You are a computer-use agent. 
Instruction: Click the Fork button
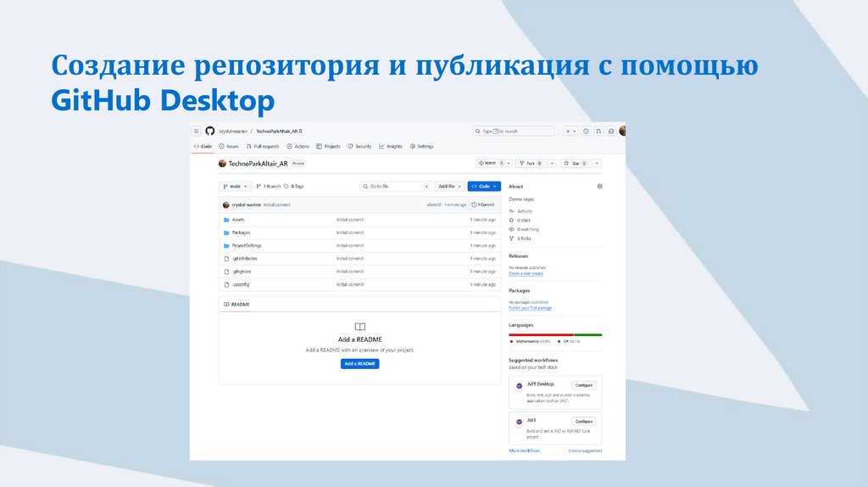[532, 164]
